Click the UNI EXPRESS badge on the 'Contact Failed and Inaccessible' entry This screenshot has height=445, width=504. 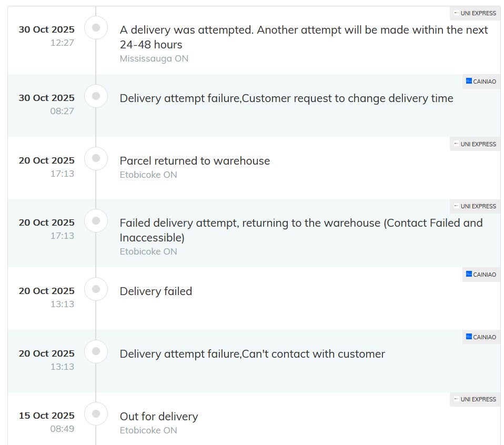click(475, 206)
